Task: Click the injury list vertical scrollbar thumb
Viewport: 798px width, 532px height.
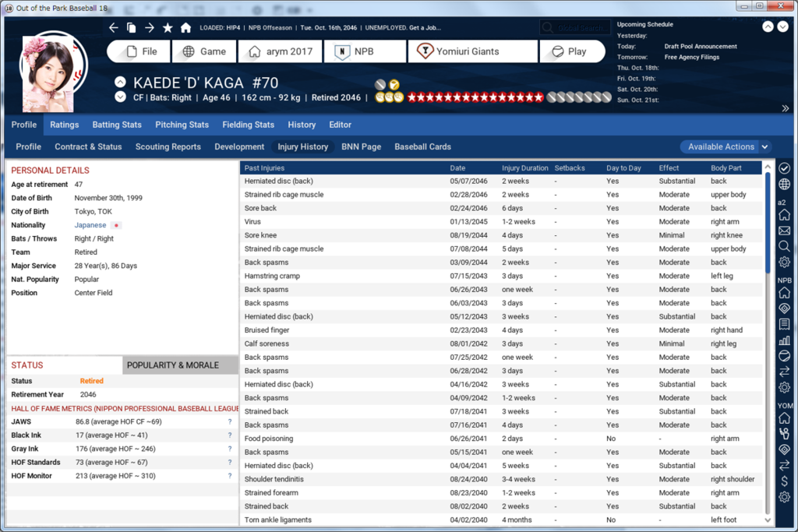Action: click(x=768, y=222)
